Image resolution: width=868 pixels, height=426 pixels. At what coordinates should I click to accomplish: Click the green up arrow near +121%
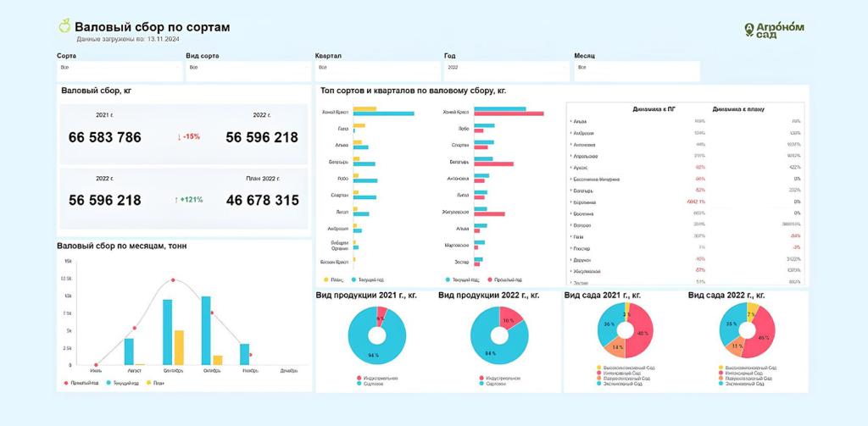click(x=176, y=200)
